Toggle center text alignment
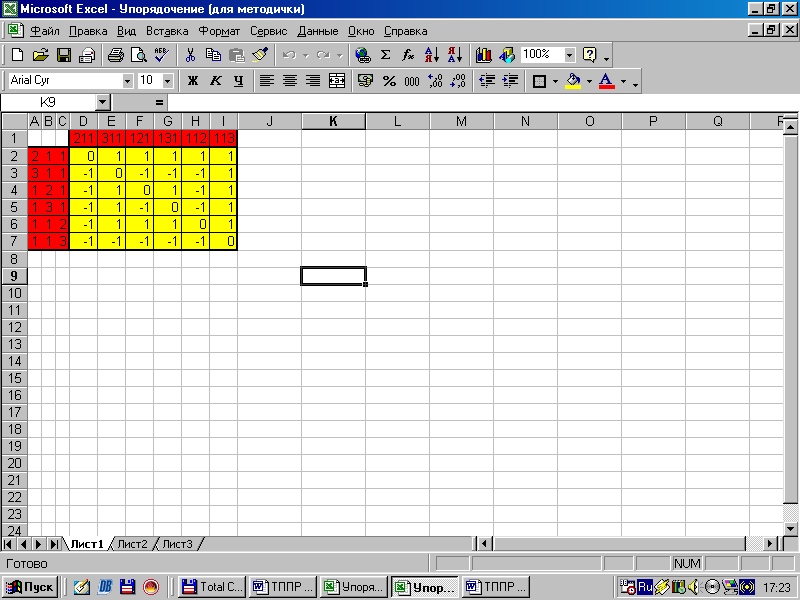 coord(290,81)
